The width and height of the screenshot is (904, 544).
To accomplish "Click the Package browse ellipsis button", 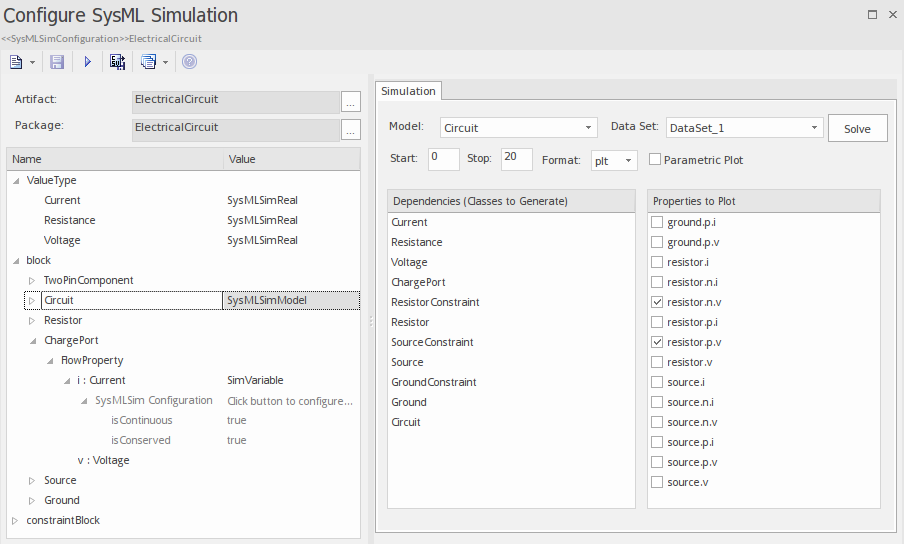I will [350, 129].
